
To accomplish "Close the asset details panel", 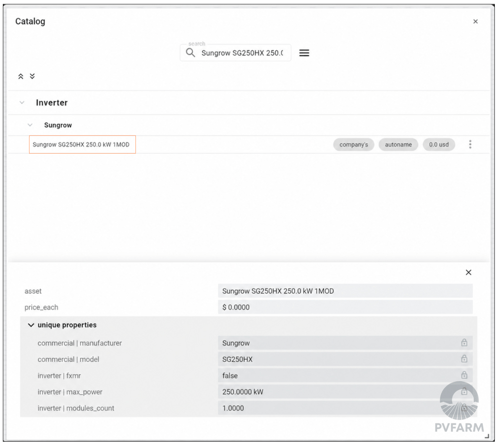I will coord(468,272).
